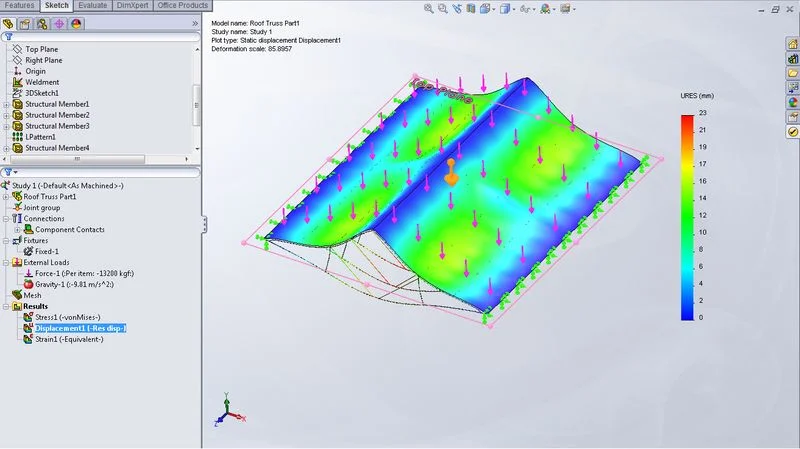Expand the Component Contacts node
800x449 pixels.
click(x=17, y=229)
